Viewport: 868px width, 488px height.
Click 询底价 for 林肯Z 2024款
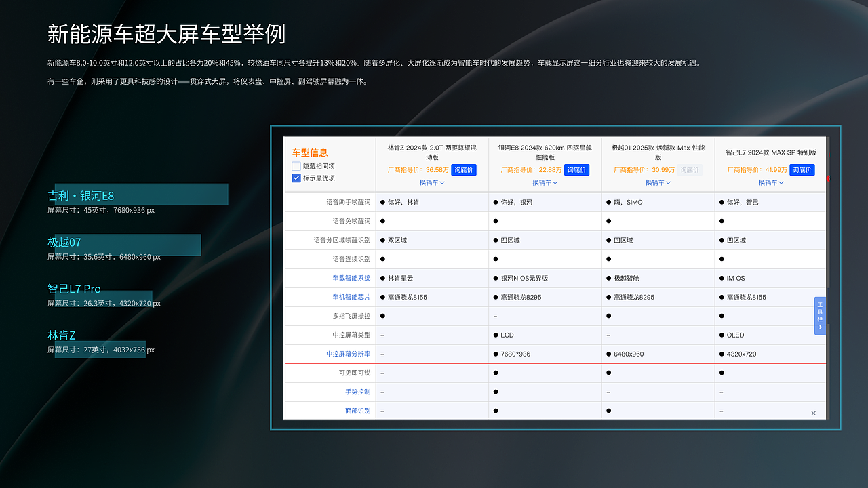pos(464,170)
